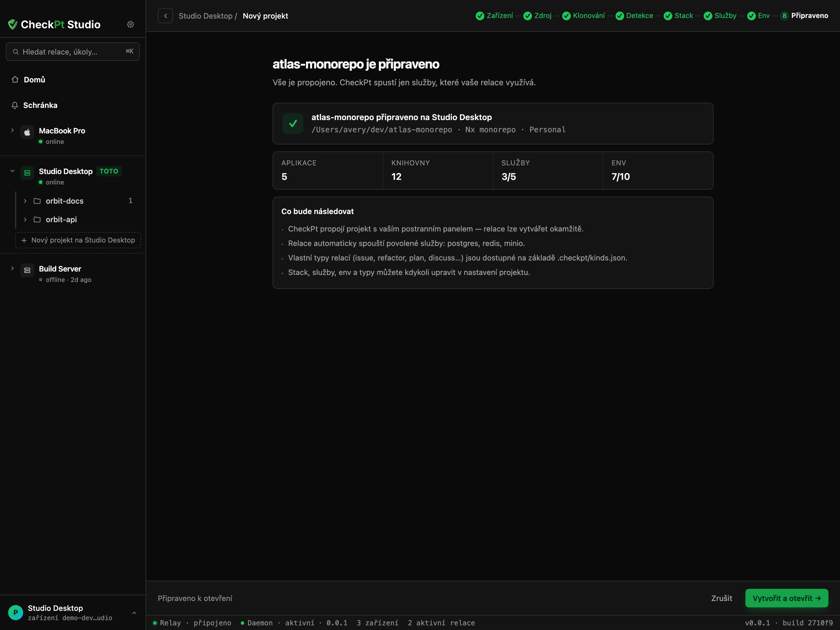Open the orbit-docs folder icon
This screenshot has width=840, height=630.
(x=37, y=201)
